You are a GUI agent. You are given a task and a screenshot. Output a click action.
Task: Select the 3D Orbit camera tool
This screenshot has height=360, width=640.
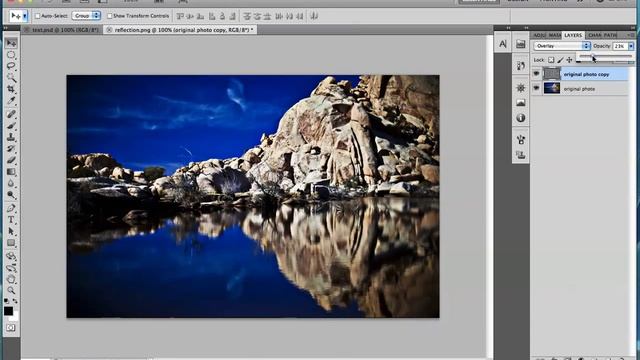(11, 268)
